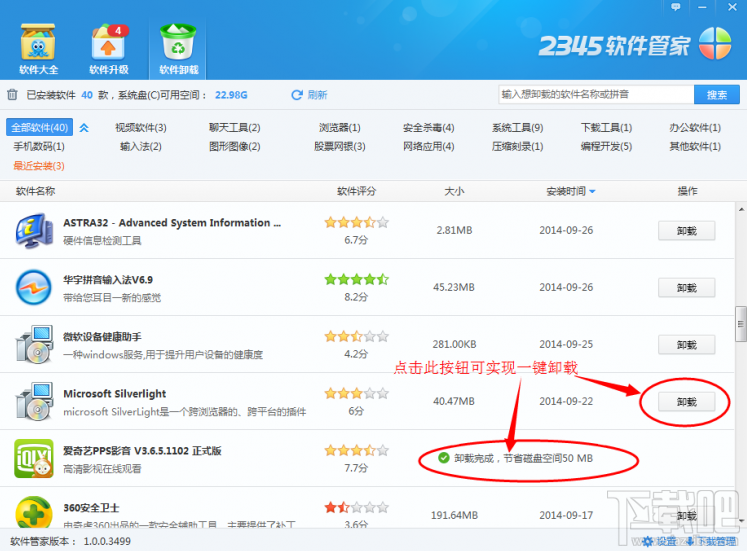Select the 系统工具(9) category
The width and height of the screenshot is (747, 551).
point(517,128)
